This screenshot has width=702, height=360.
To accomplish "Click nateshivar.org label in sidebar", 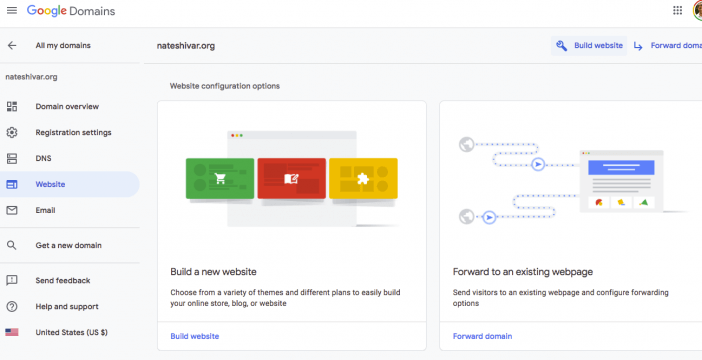I will 31,77.
